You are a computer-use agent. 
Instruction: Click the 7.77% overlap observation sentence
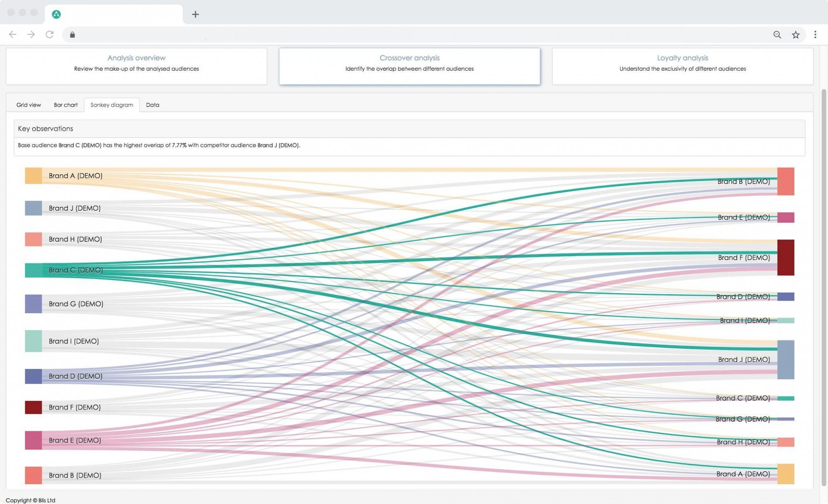[x=159, y=145]
